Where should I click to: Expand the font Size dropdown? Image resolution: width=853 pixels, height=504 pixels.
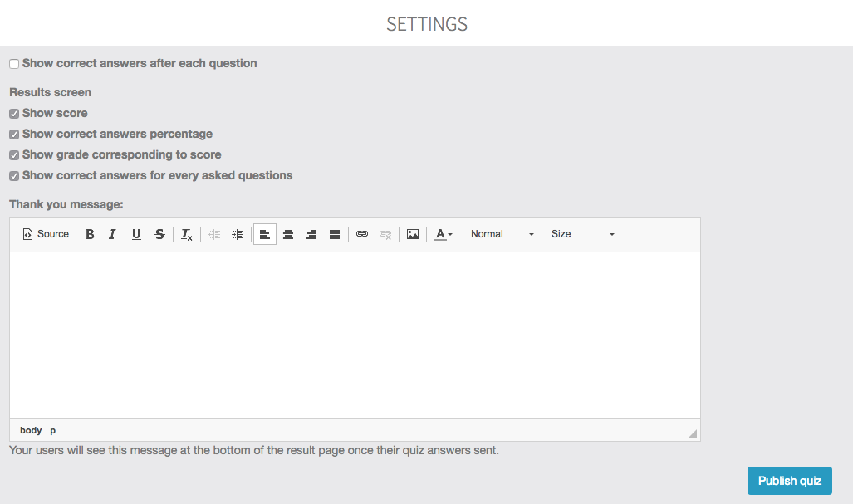coord(582,234)
